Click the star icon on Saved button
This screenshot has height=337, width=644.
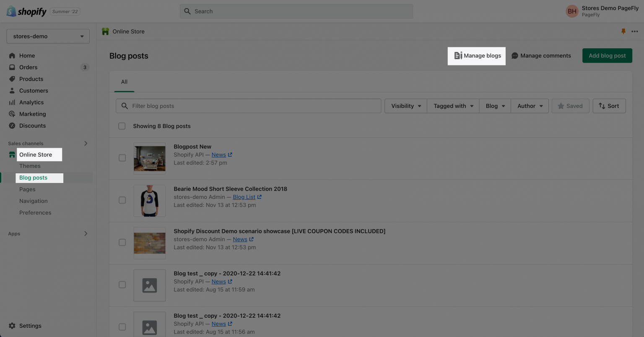561,106
